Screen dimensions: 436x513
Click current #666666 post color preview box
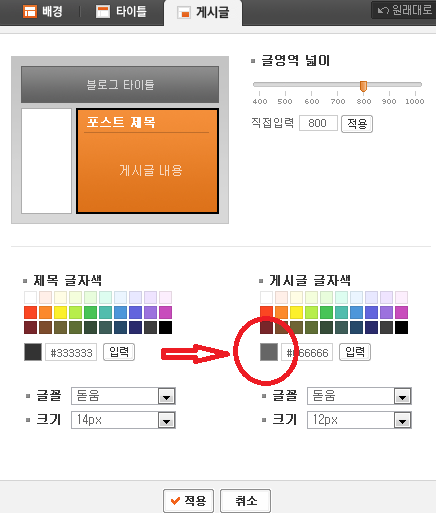click(x=269, y=352)
